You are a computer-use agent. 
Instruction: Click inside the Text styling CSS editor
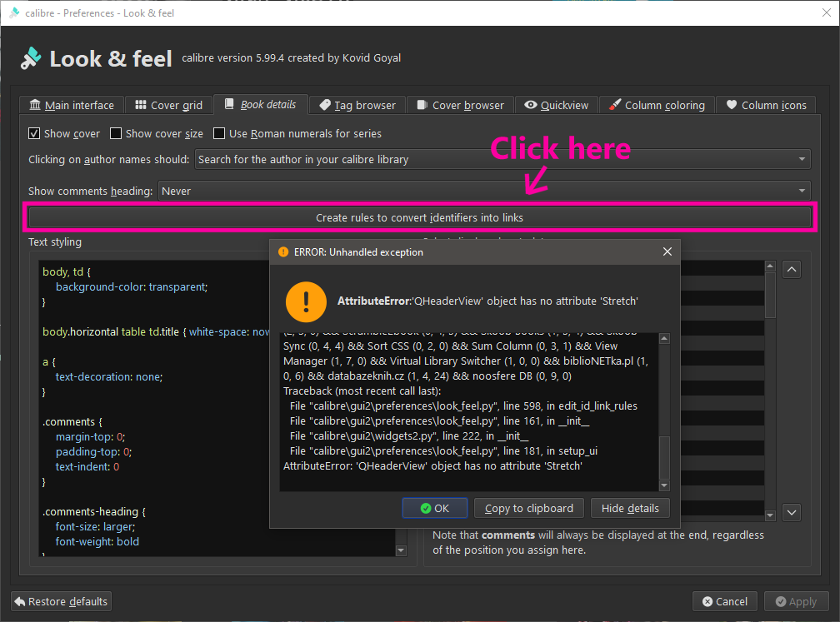217,408
